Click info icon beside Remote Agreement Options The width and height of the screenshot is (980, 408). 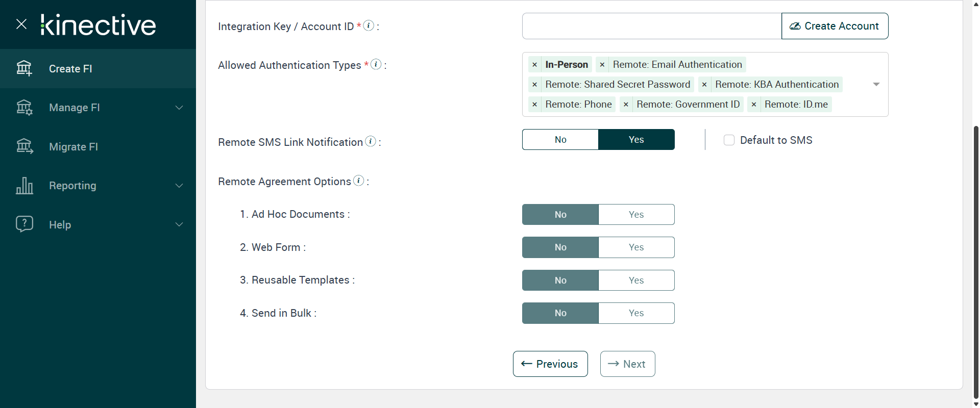pos(359,181)
